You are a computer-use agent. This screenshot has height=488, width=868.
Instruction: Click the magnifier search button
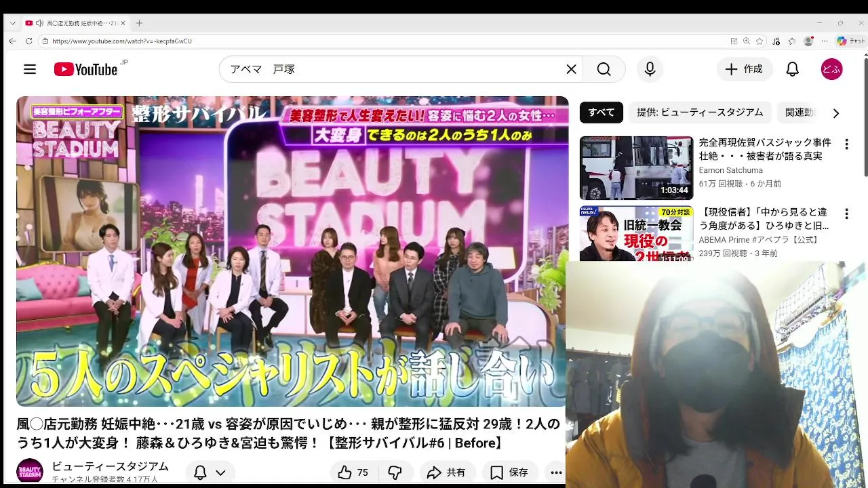pos(604,69)
